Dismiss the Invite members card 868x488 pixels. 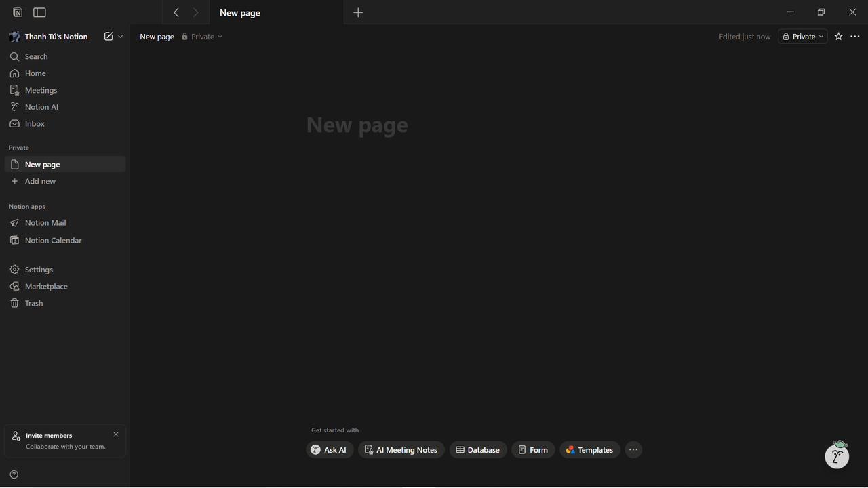(116, 434)
